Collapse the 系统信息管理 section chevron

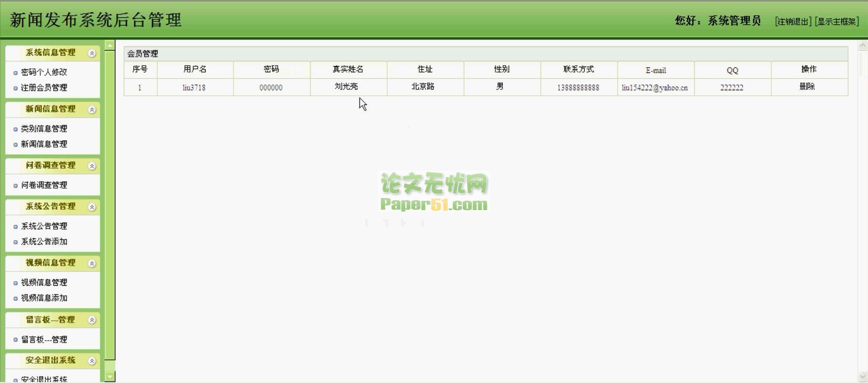point(92,53)
